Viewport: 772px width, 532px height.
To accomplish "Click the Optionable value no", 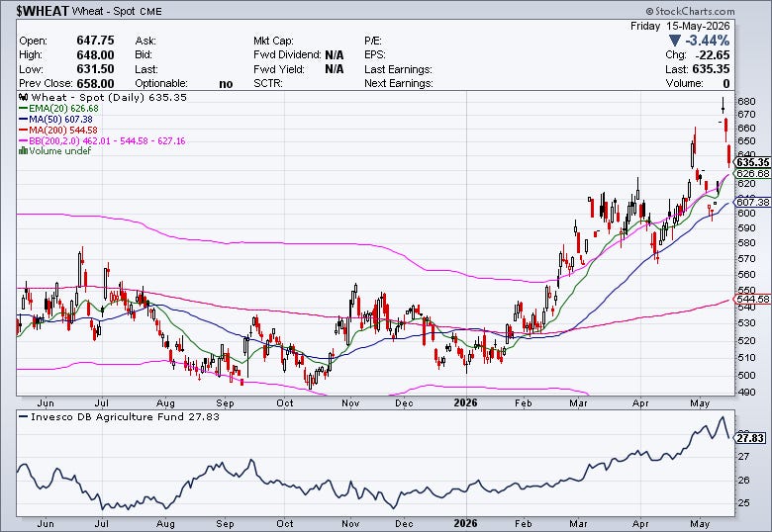I will (x=226, y=84).
